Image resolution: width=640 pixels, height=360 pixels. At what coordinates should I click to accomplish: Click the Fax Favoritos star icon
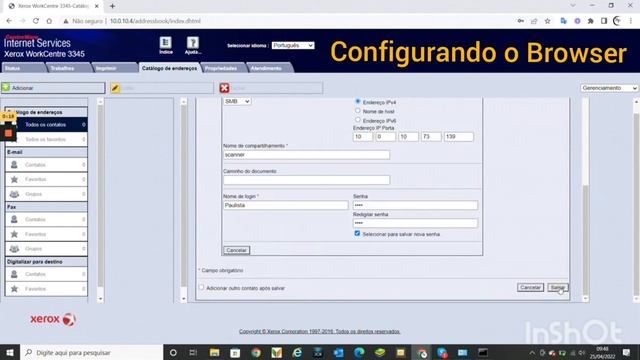click(14, 234)
